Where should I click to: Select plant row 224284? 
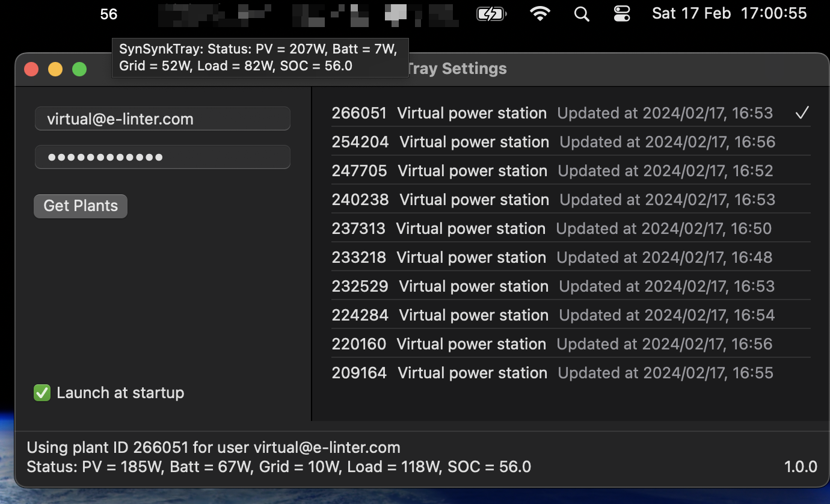point(571,315)
